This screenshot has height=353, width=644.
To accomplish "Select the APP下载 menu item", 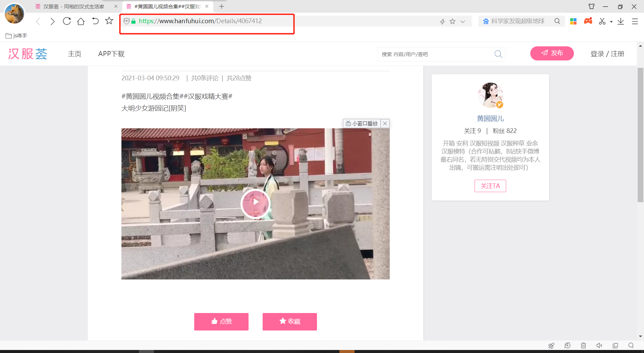I will click(111, 54).
